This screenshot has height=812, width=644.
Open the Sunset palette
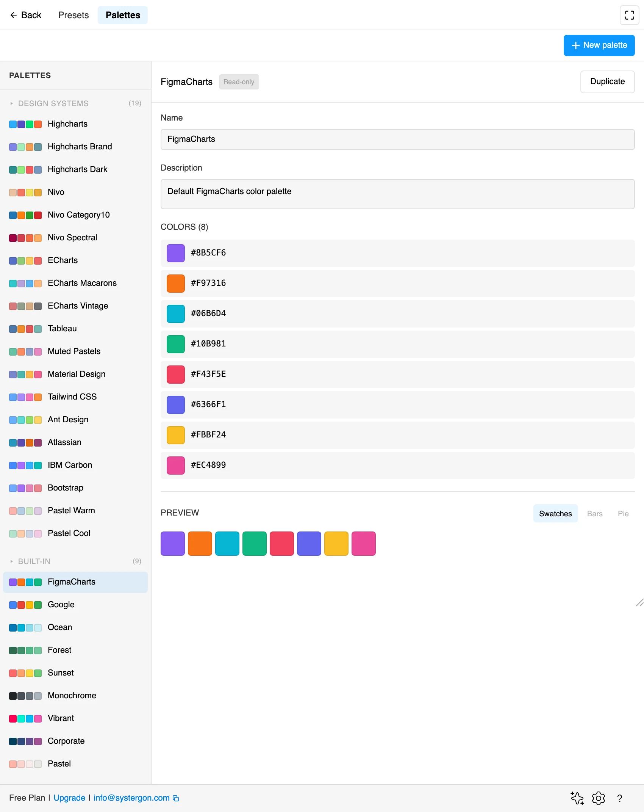point(75,673)
